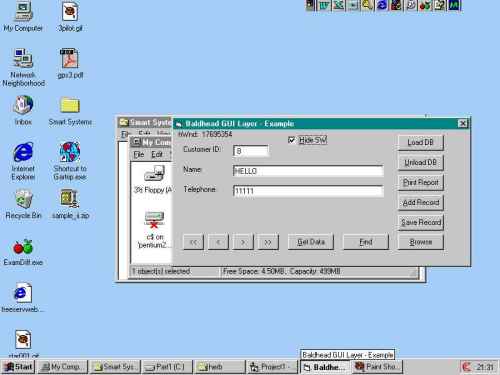Click the Find button
The image size is (500, 375).
(366, 242)
